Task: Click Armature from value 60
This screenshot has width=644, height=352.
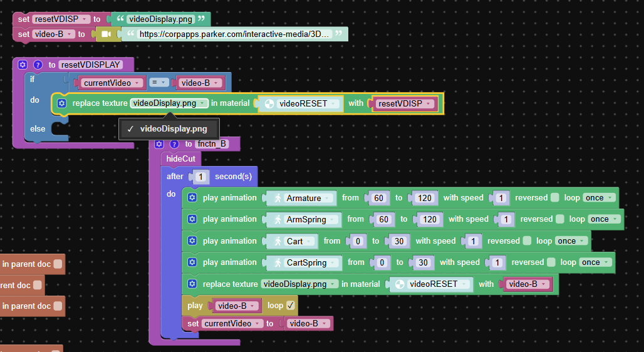Action: click(x=378, y=198)
